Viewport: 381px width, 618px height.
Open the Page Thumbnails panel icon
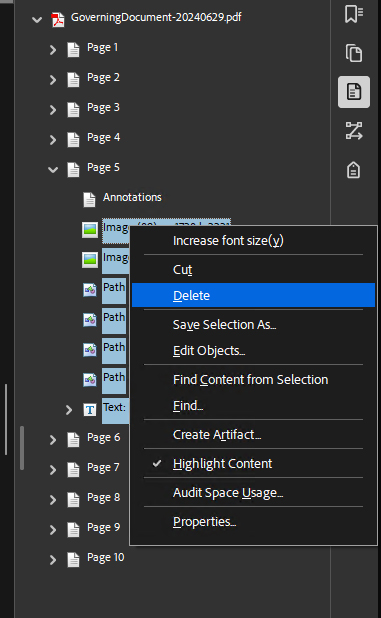354,53
